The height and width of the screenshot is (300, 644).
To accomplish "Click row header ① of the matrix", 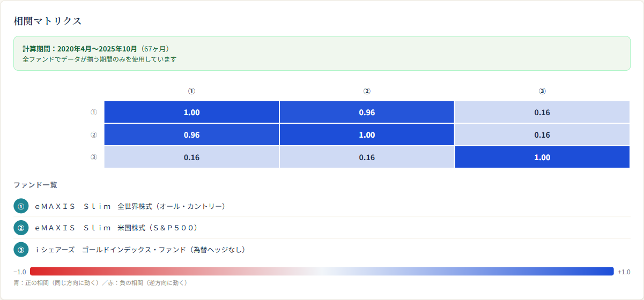I will coord(94,112).
